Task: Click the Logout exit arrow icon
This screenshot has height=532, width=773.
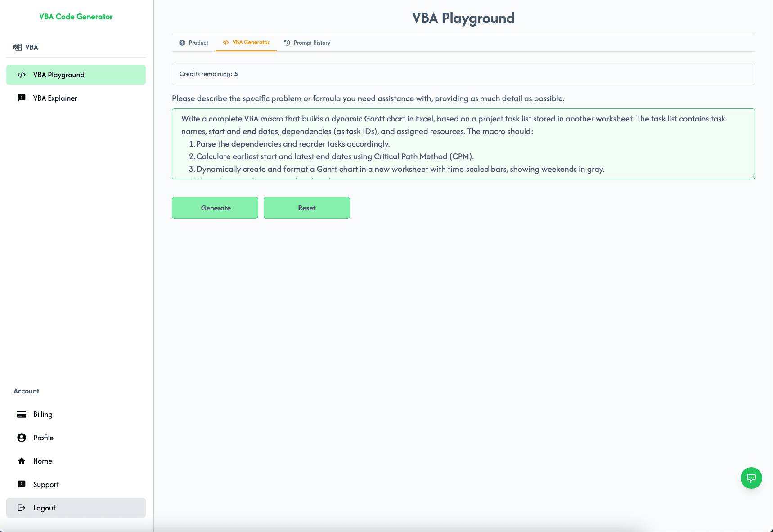Action: tap(22, 508)
